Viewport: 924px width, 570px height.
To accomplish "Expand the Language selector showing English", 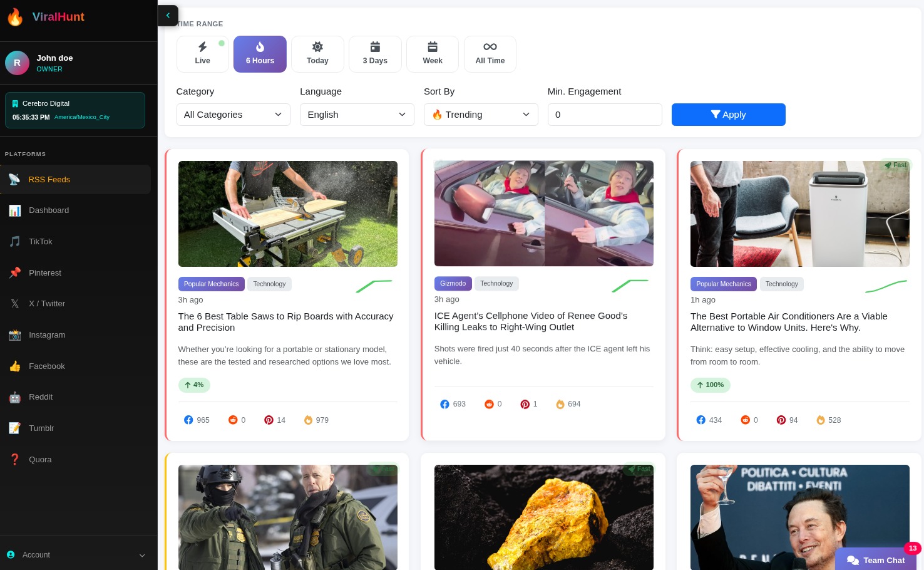I will click(357, 115).
